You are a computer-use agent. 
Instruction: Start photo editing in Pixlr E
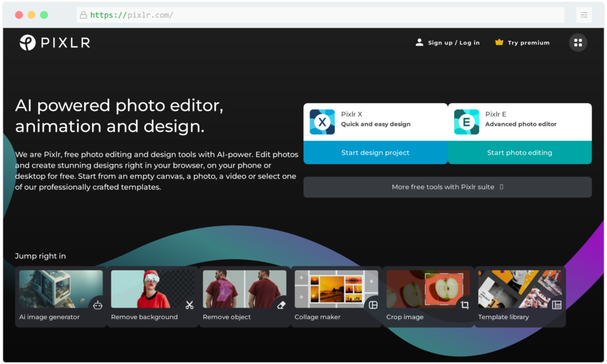pyautogui.click(x=519, y=152)
